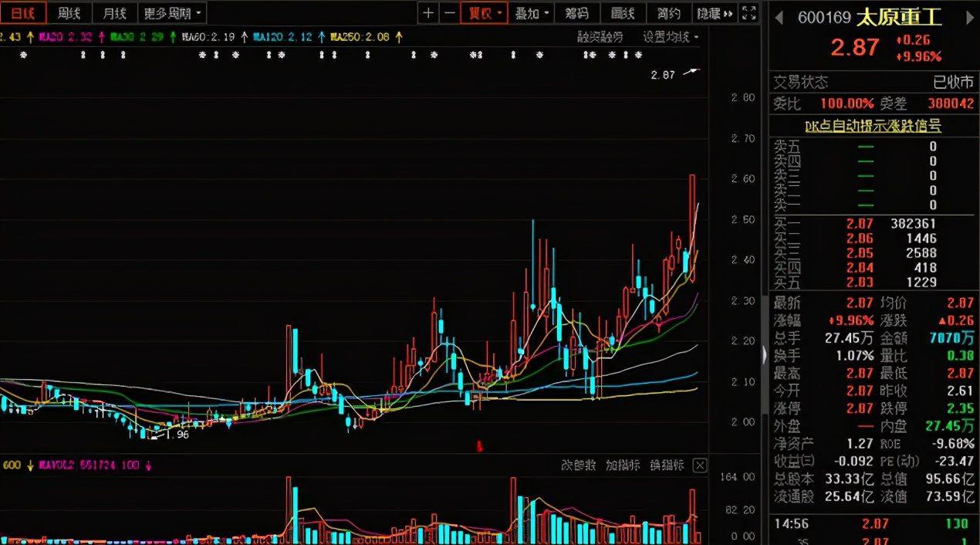Click the red info marker below chart

(x=478, y=445)
